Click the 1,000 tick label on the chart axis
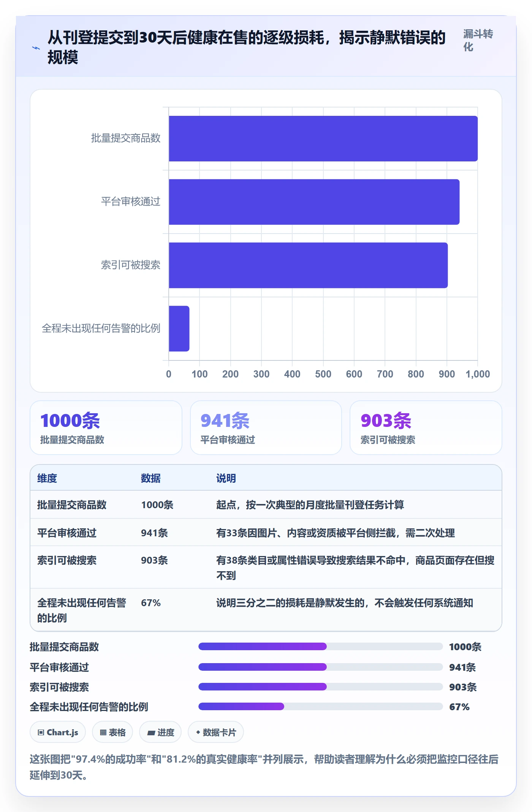Viewport: 532px width, 812px height. click(478, 374)
